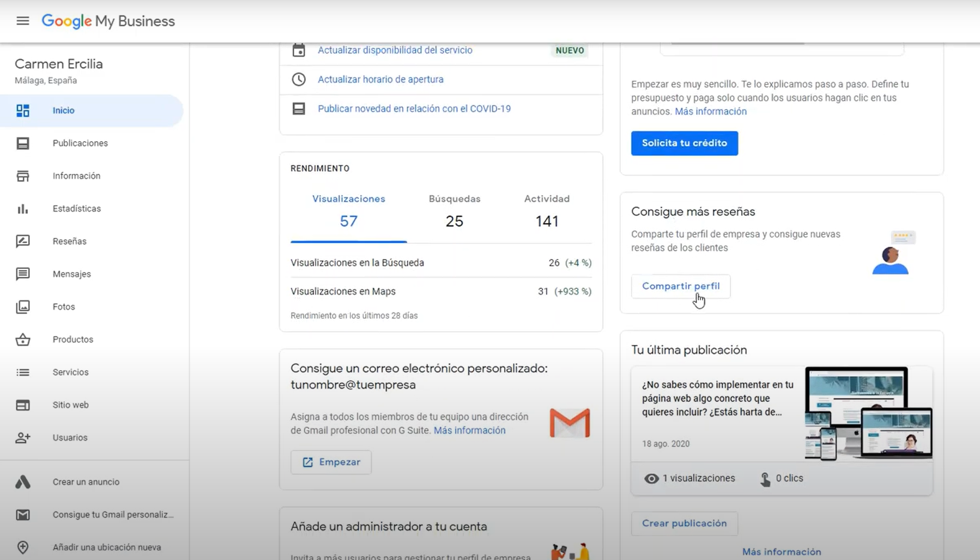Open the Mensajes chat icon
The height and width of the screenshot is (560, 980).
[23, 274]
